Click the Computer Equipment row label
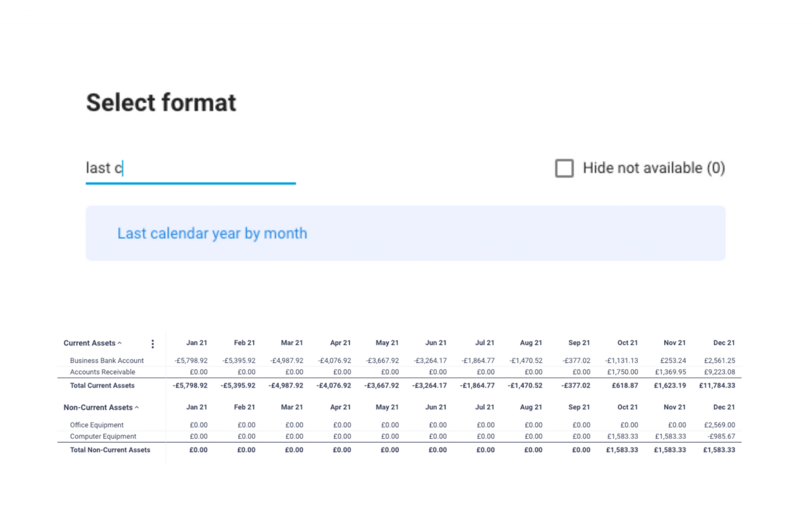 click(x=103, y=436)
